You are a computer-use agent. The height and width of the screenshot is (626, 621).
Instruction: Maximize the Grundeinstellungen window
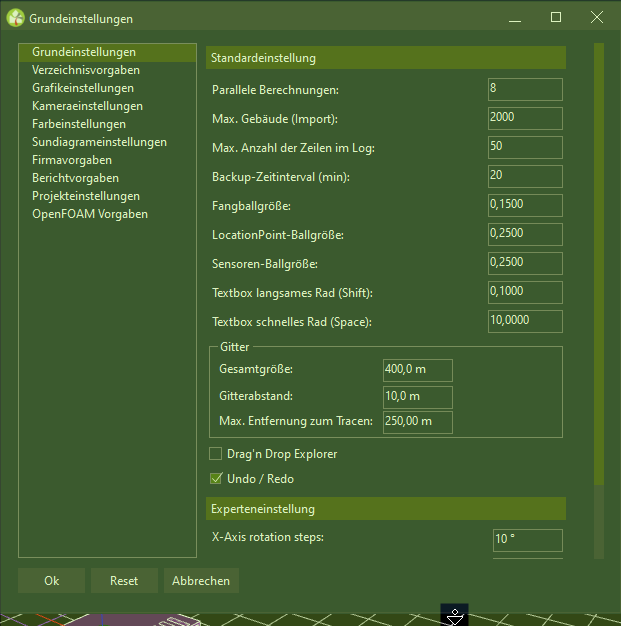(556, 18)
